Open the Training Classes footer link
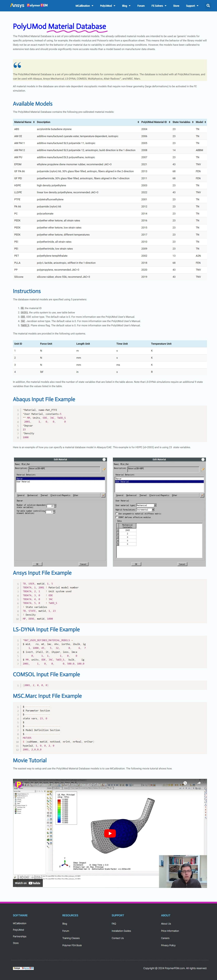217x980 pixels. click(x=71, y=938)
